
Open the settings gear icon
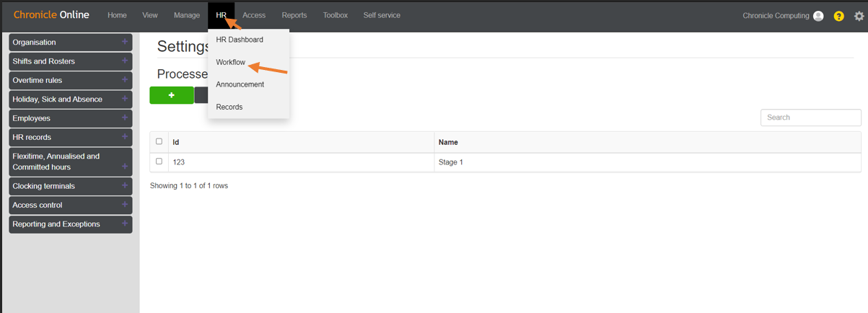[859, 16]
